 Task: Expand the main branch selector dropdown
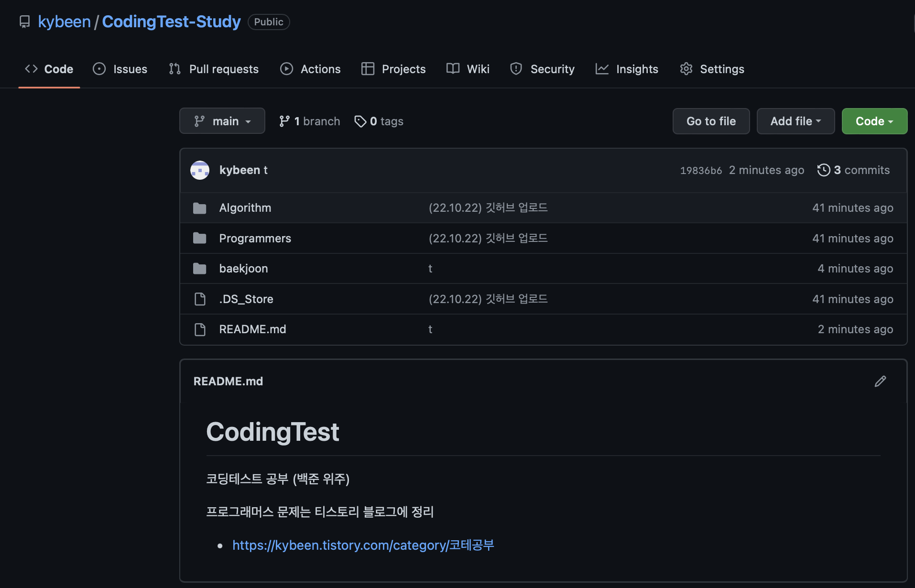click(222, 121)
